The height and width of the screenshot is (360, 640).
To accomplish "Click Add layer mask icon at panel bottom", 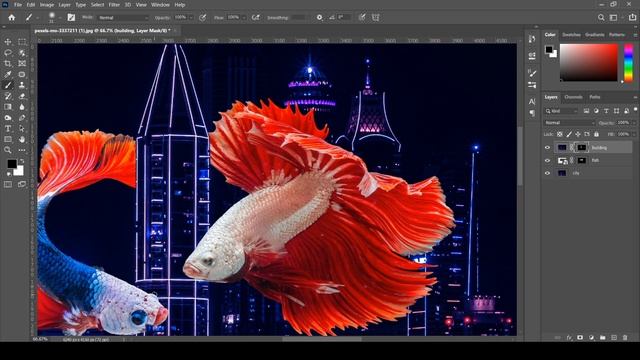I will [580, 338].
